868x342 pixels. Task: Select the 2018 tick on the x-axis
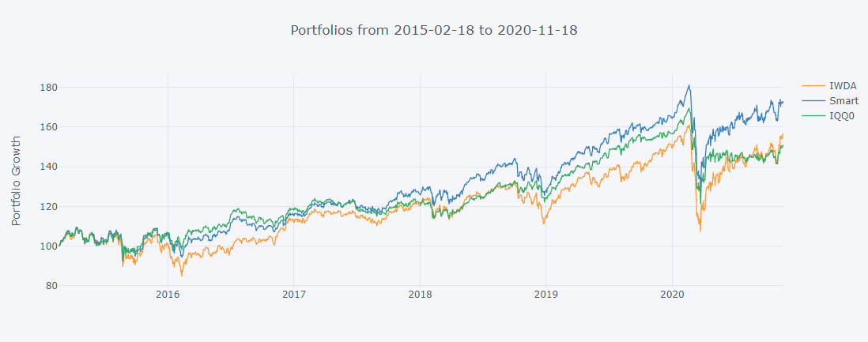pyautogui.click(x=420, y=295)
